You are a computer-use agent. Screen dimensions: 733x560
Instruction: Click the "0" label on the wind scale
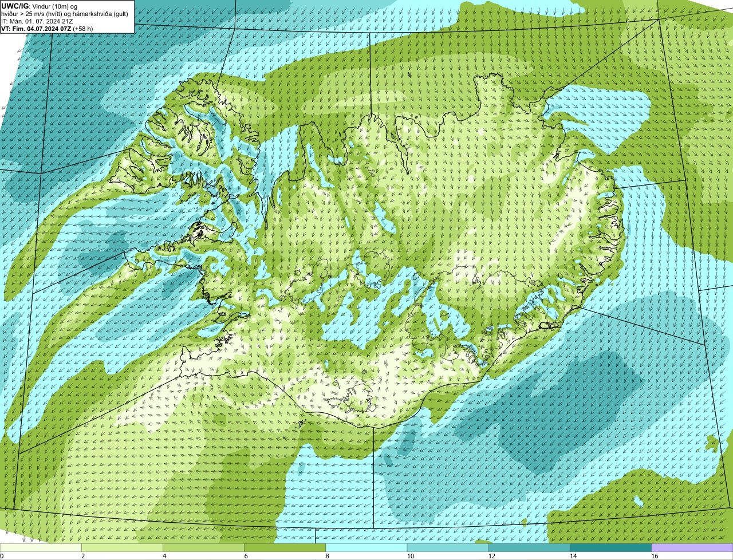click(x=2, y=556)
